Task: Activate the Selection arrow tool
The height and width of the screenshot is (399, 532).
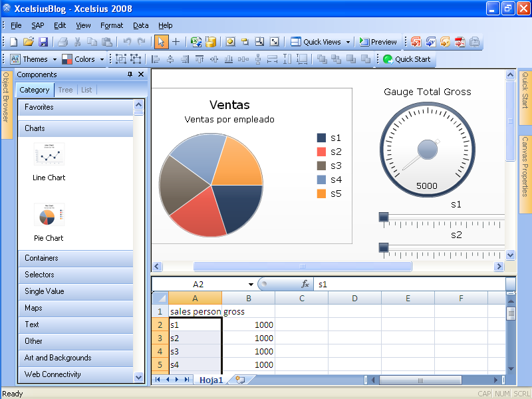Action: pos(161,42)
